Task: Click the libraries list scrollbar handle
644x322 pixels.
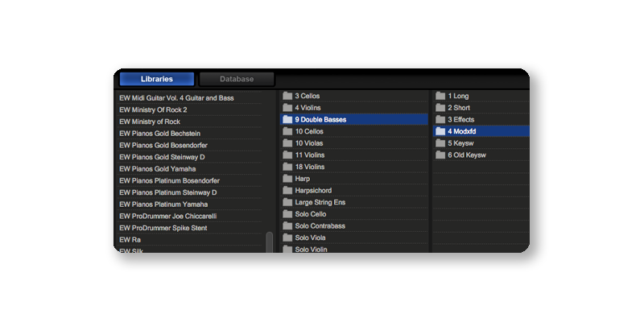Action: [269, 242]
